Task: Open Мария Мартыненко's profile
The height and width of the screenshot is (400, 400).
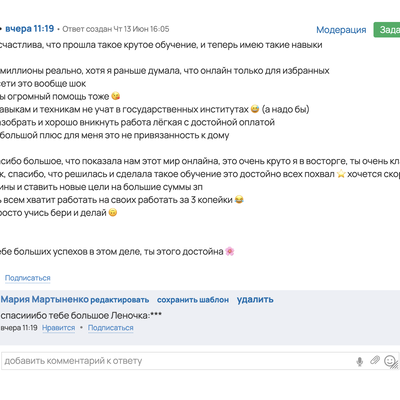Action: coord(45,299)
